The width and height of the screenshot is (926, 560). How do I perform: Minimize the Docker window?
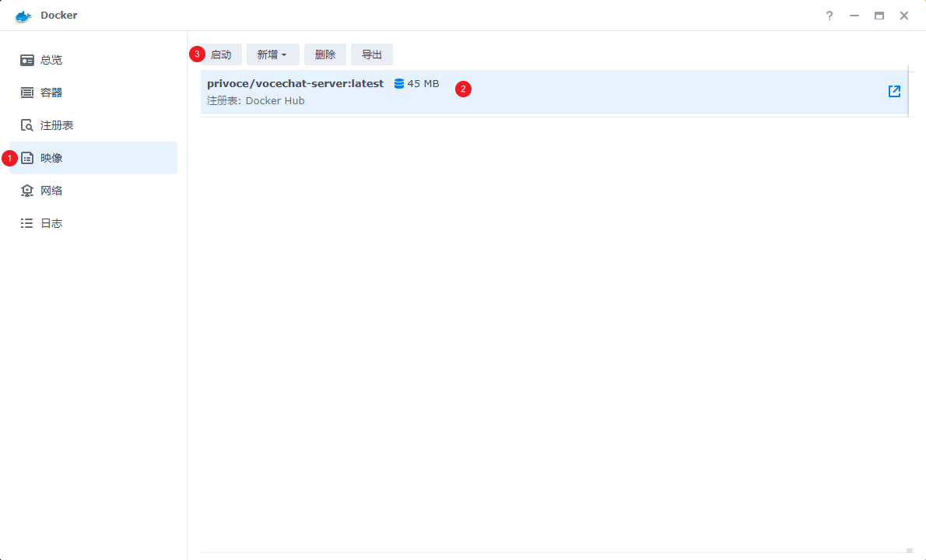click(854, 16)
